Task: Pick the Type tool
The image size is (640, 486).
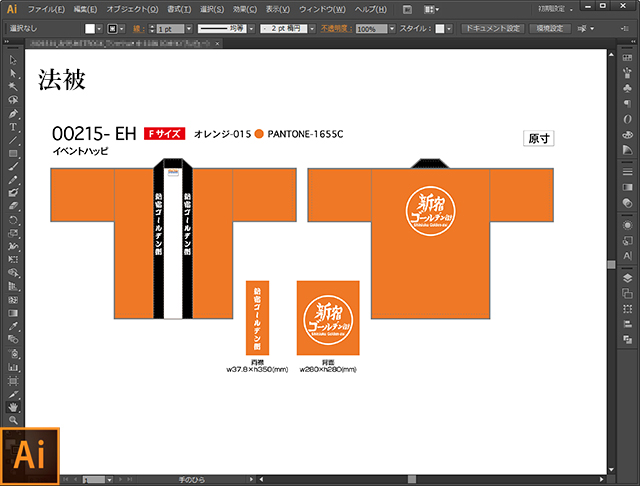Action: [13, 127]
